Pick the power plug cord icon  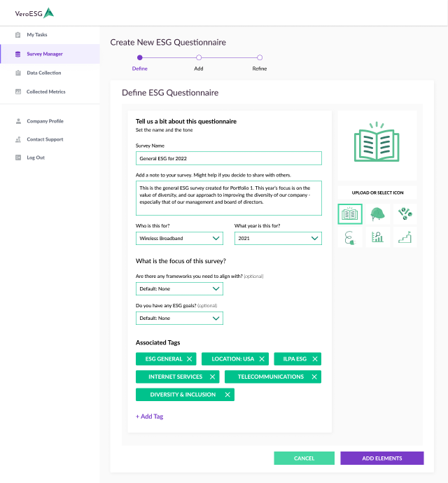pyautogui.click(x=350, y=237)
